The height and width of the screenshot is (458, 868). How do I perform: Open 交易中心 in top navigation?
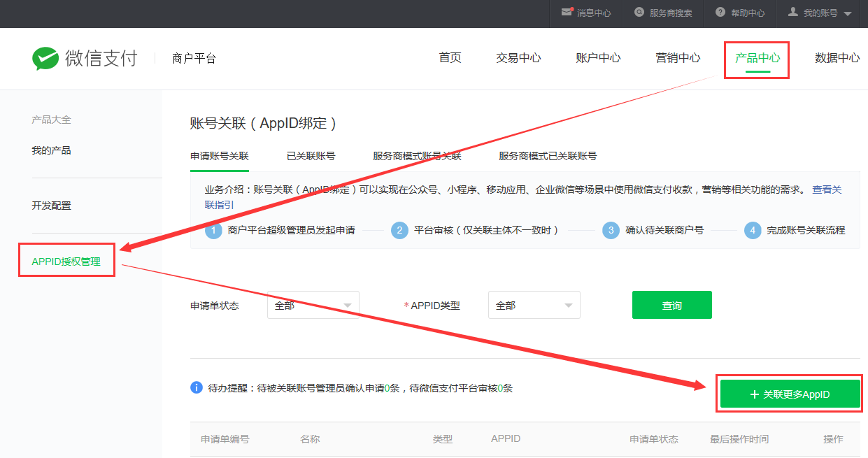coord(518,58)
